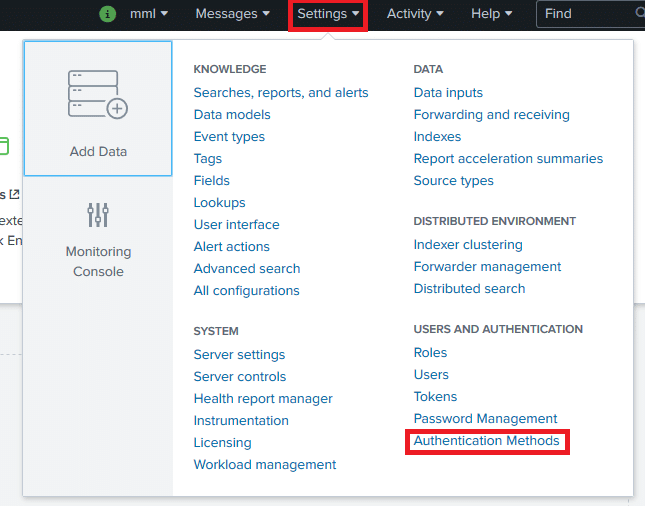Collapse the Settings menu
This screenshot has height=506, width=645.
point(328,14)
